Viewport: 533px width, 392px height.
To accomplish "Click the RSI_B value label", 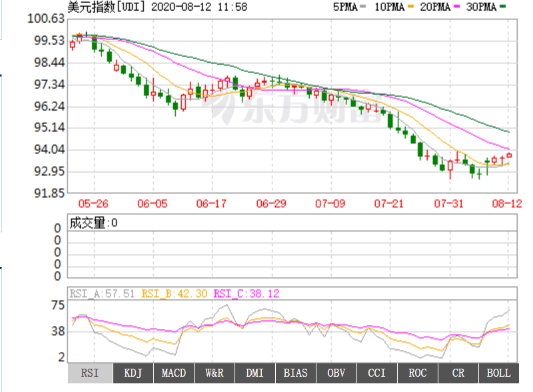I will tap(173, 292).
